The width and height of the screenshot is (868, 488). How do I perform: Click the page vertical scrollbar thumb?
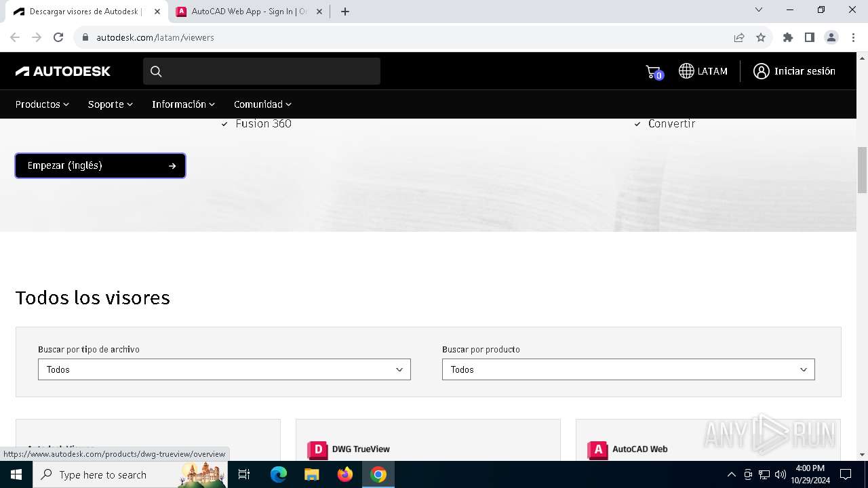coord(863,169)
